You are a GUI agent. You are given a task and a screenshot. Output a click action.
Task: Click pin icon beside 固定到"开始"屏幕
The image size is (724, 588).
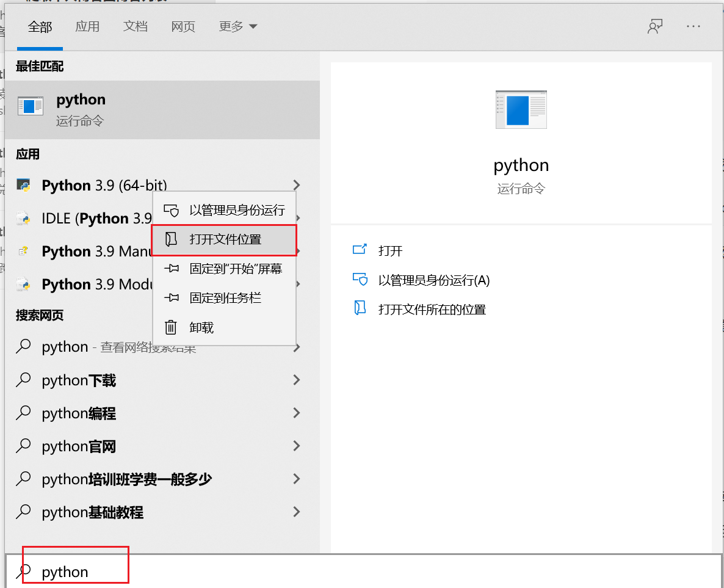172,269
